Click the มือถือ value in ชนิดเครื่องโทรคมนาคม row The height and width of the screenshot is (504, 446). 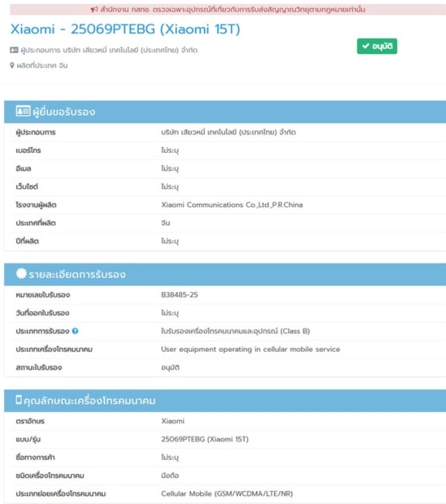click(x=170, y=475)
